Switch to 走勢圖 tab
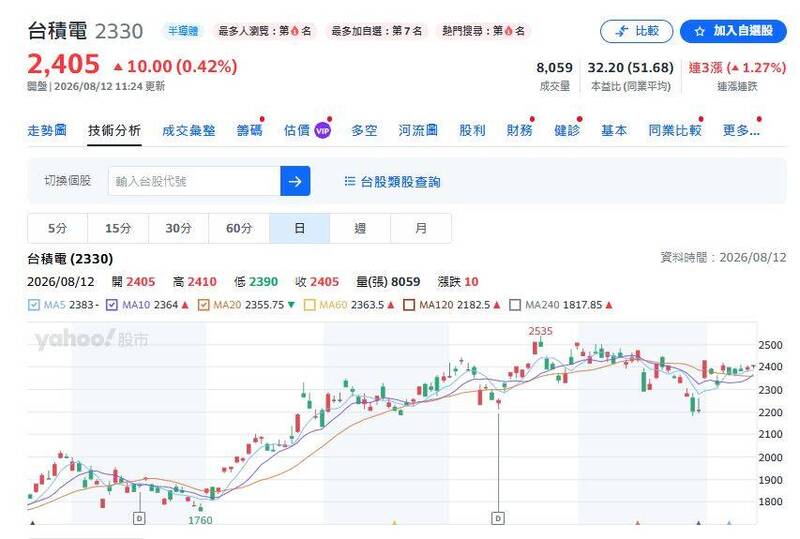 (47, 131)
